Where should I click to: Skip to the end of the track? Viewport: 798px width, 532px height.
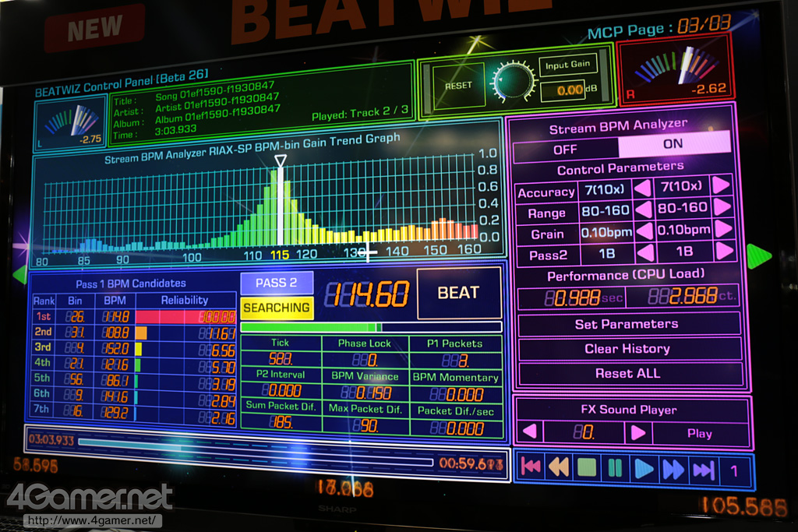pyautogui.click(x=704, y=471)
